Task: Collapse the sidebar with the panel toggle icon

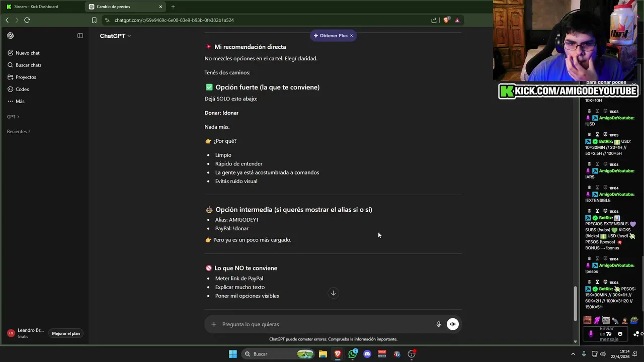Action: pyautogui.click(x=80, y=36)
